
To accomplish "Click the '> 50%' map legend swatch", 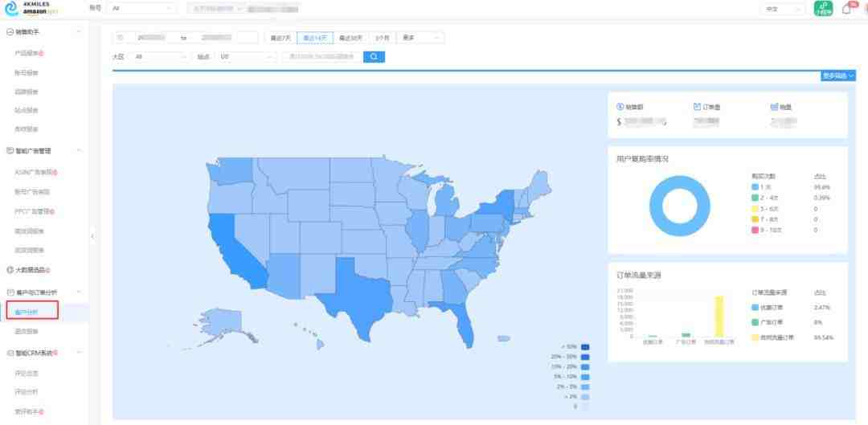I will pos(585,347).
